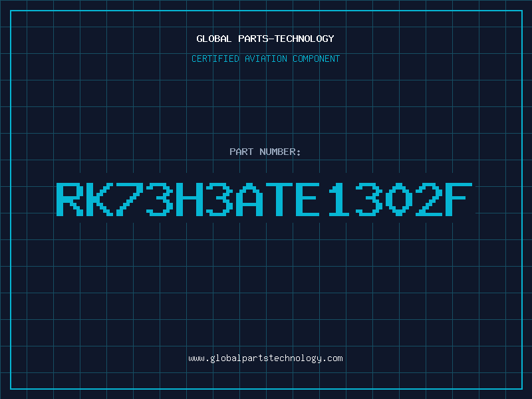This screenshot has width=532, height=399.
Task: Select the word AVIATION in the subtitle
Action: [x=266, y=59]
